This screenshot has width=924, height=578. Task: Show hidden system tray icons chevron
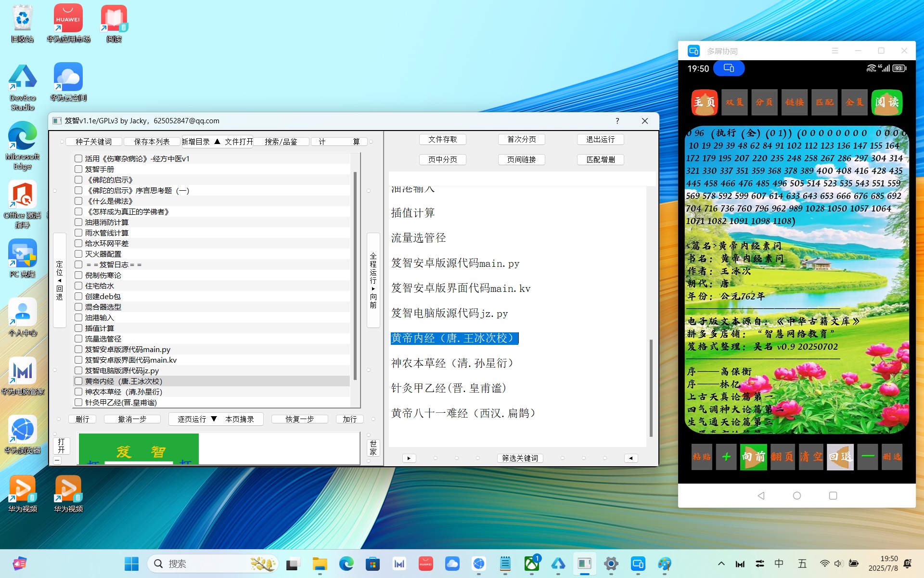point(721,564)
